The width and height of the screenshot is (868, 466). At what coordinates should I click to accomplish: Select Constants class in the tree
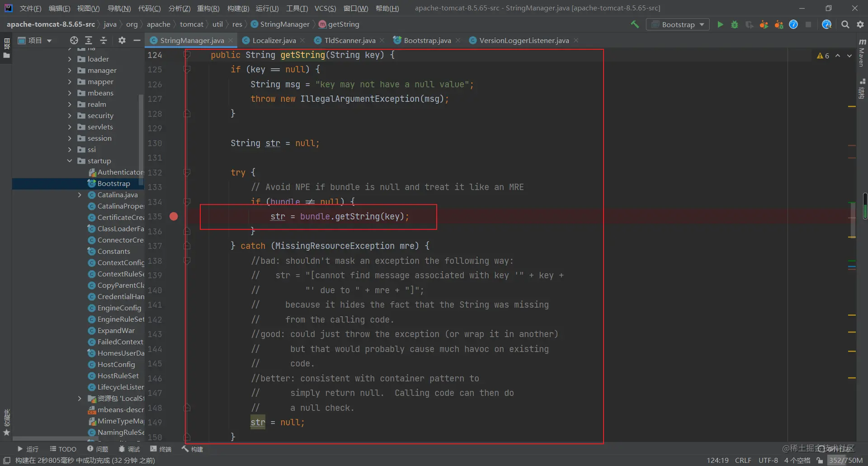(113, 251)
